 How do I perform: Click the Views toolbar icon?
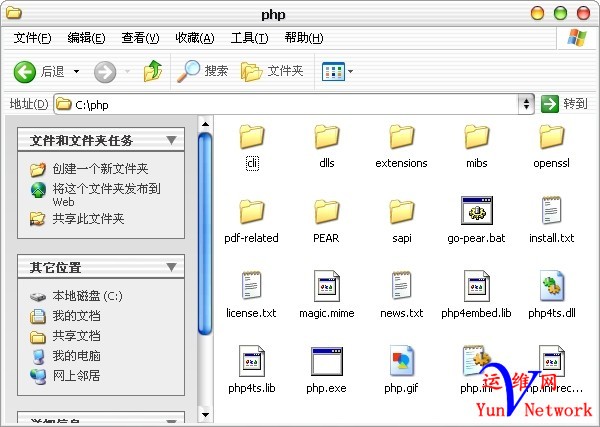click(333, 71)
